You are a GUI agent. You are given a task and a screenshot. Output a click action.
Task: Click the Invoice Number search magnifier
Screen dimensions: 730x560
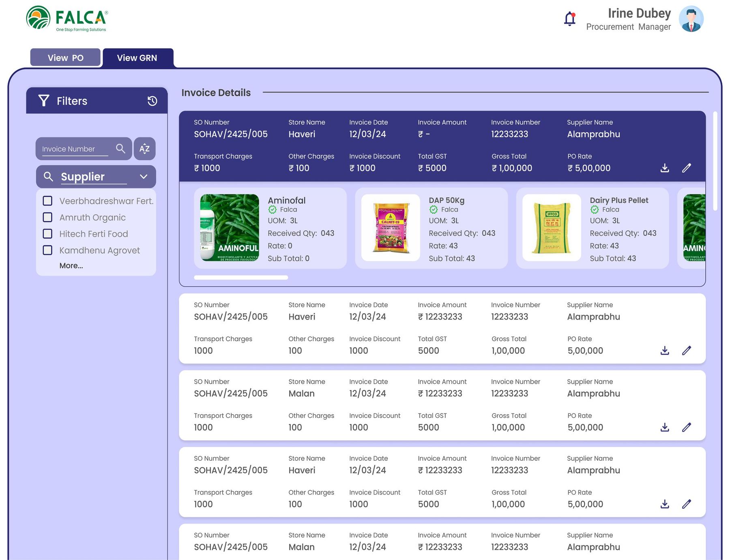[120, 149]
